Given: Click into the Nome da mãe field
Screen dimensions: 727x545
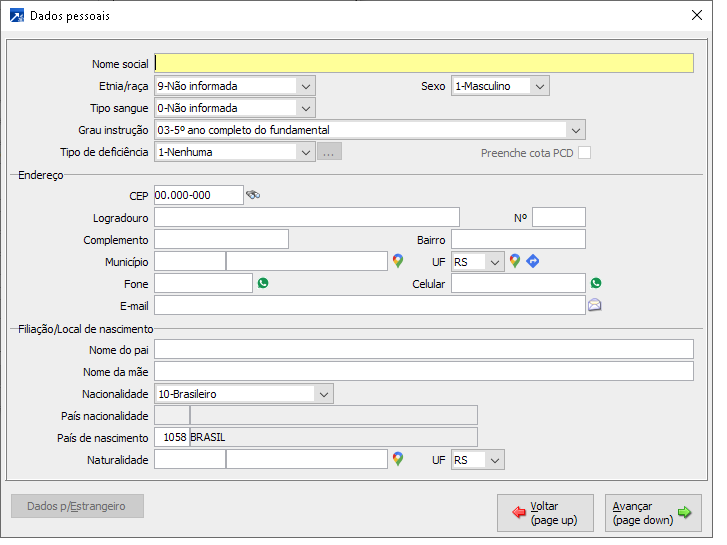Looking at the screenshot, I should pyautogui.click(x=424, y=372).
